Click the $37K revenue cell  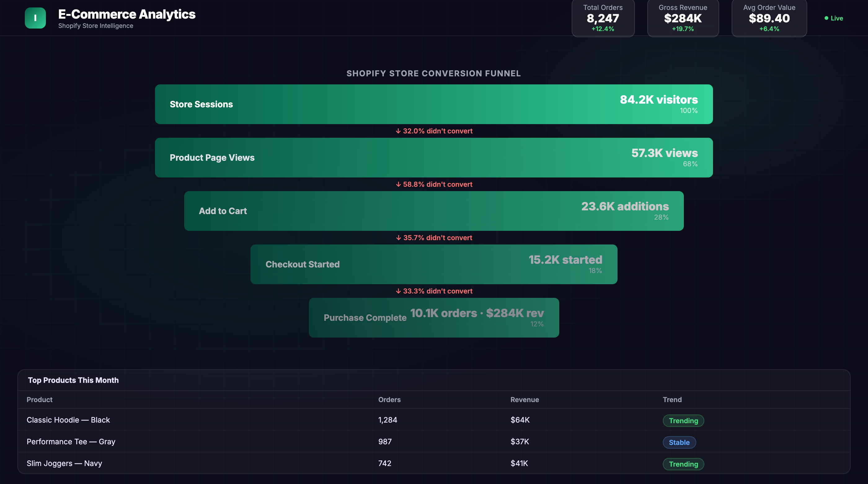520,441
